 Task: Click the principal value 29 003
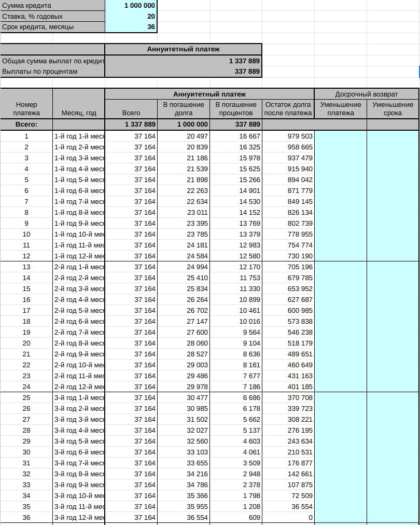(184, 365)
